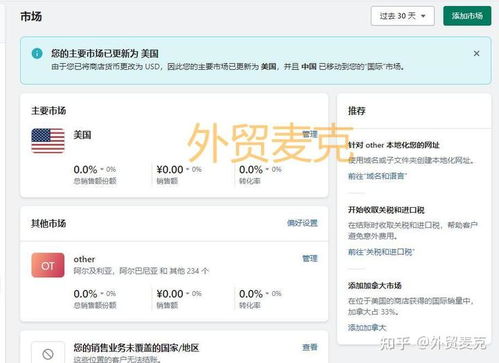Click the 其他市场 section heading
Screen dimensions: 499x363
coord(49,223)
